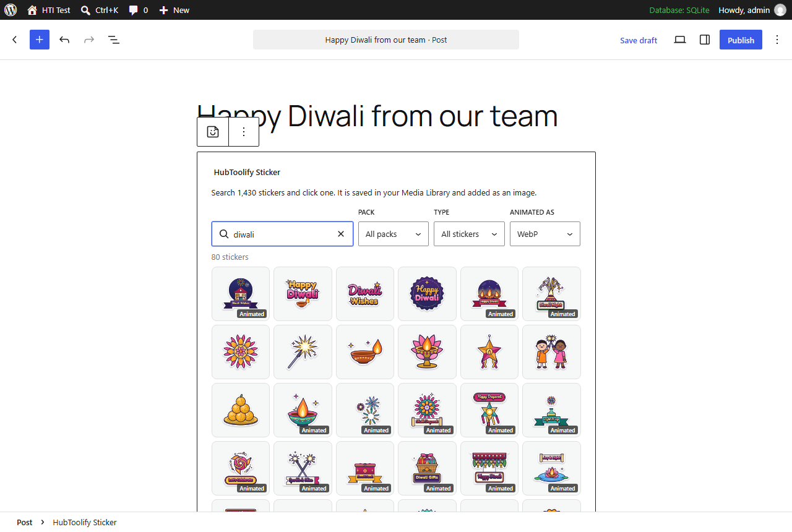Open the desktop preview view icon

click(680, 40)
